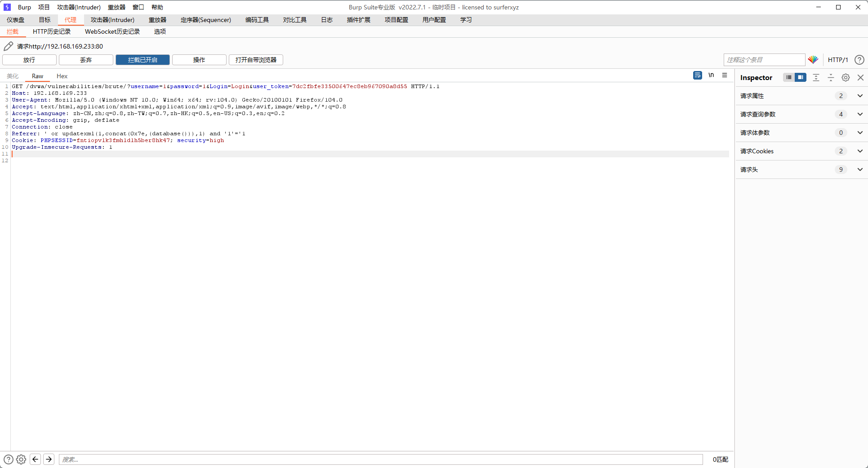Click the Referer header line in request
Viewport: 868px width, 468px height.
click(129, 134)
